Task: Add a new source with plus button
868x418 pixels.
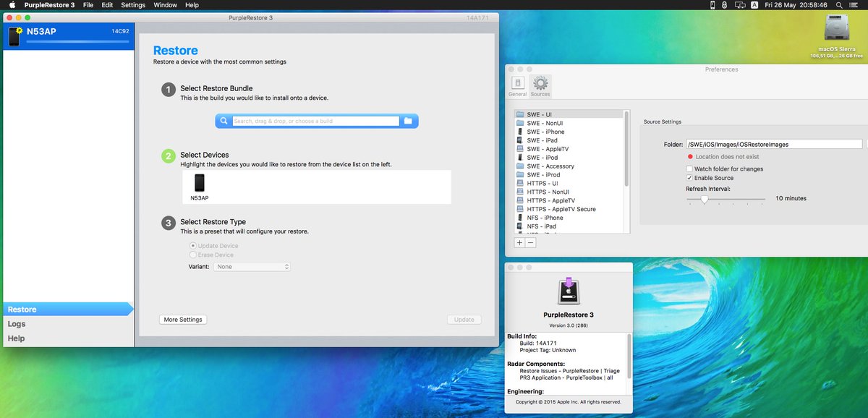Action: 519,243
